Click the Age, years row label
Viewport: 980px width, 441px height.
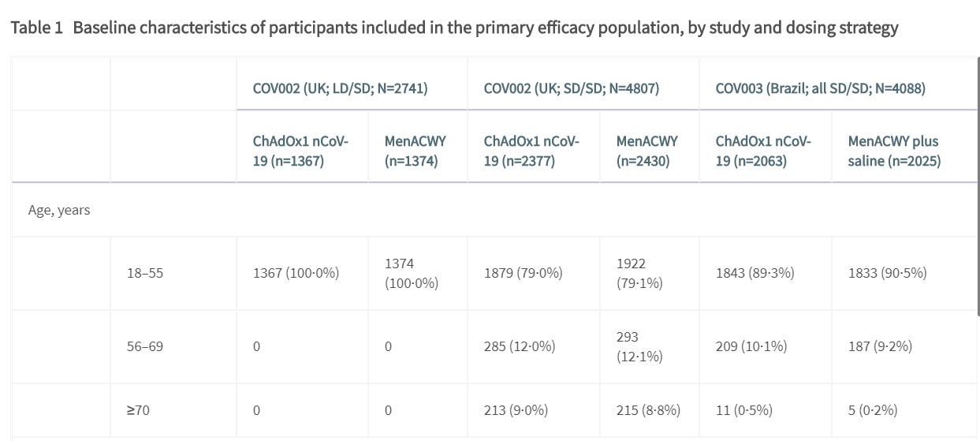tap(59, 210)
